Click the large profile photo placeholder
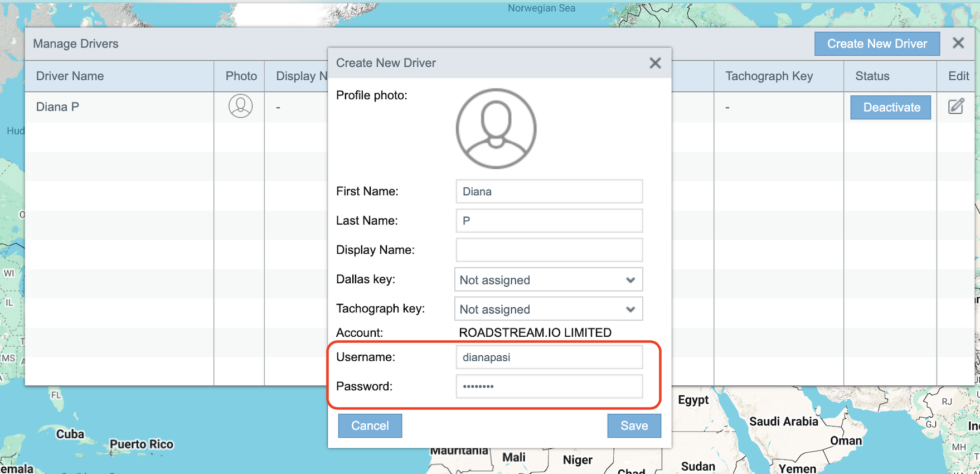The height and width of the screenshot is (474, 980). (496, 129)
